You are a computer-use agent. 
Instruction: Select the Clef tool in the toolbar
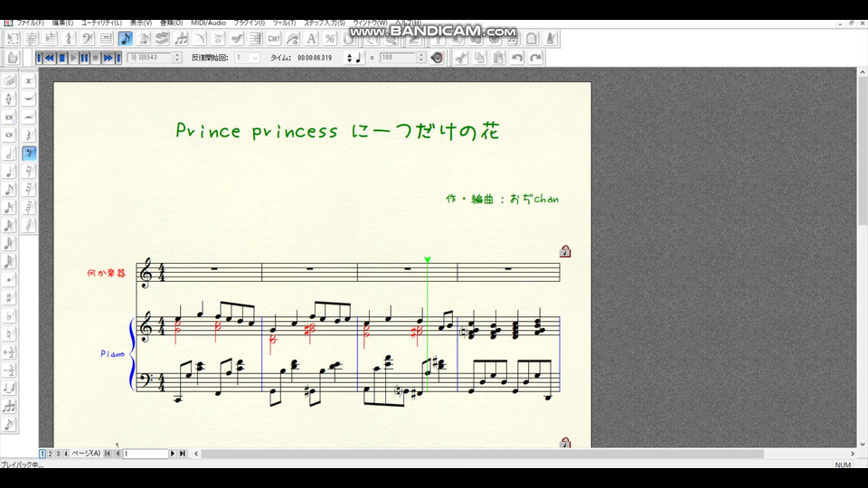[88, 38]
